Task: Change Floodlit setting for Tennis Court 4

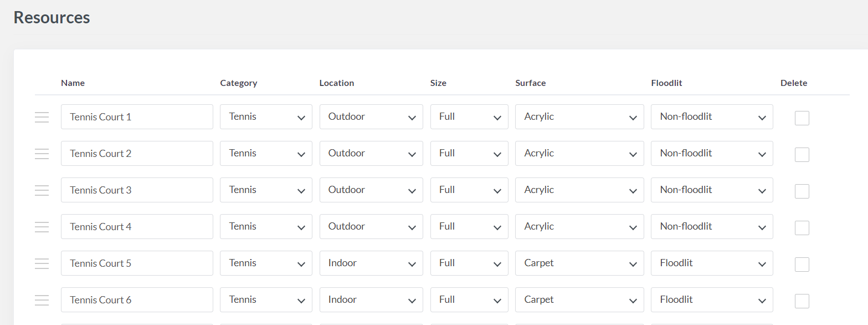Action: [x=711, y=227]
